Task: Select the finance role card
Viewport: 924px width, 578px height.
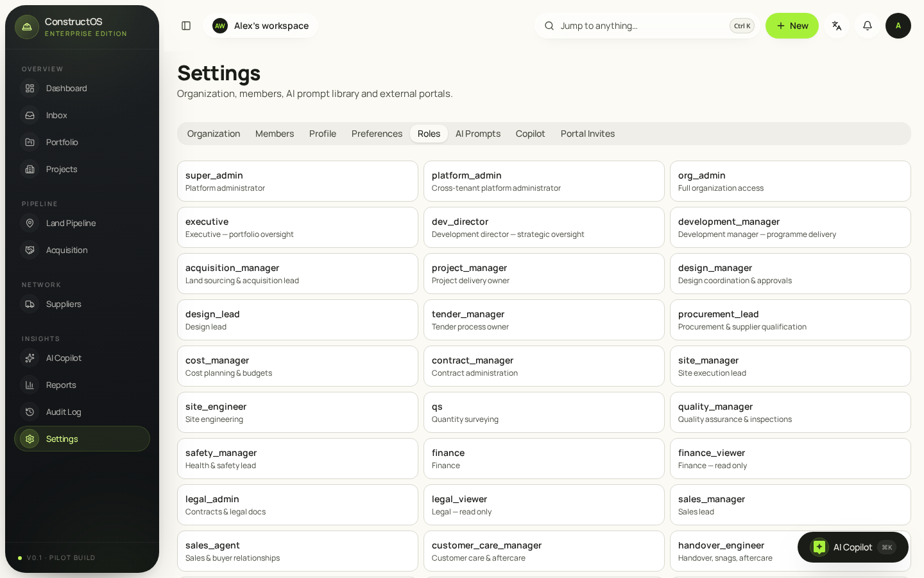Action: pos(544,459)
